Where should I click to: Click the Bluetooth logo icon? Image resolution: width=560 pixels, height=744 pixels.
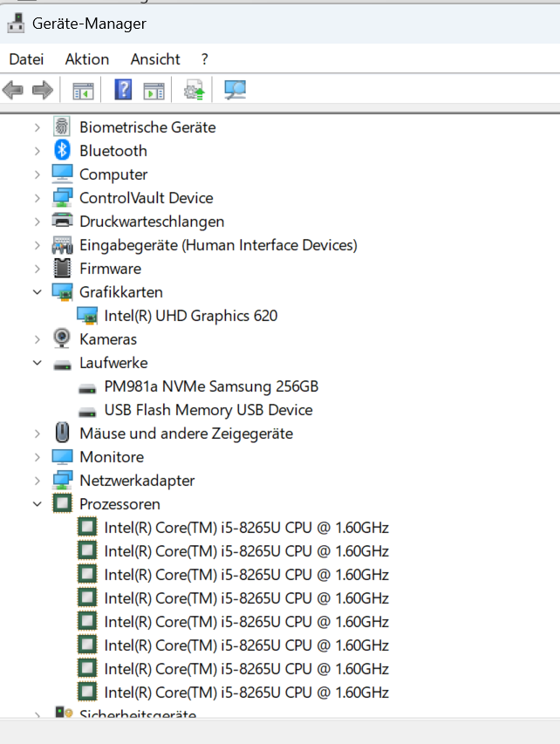pos(62,150)
